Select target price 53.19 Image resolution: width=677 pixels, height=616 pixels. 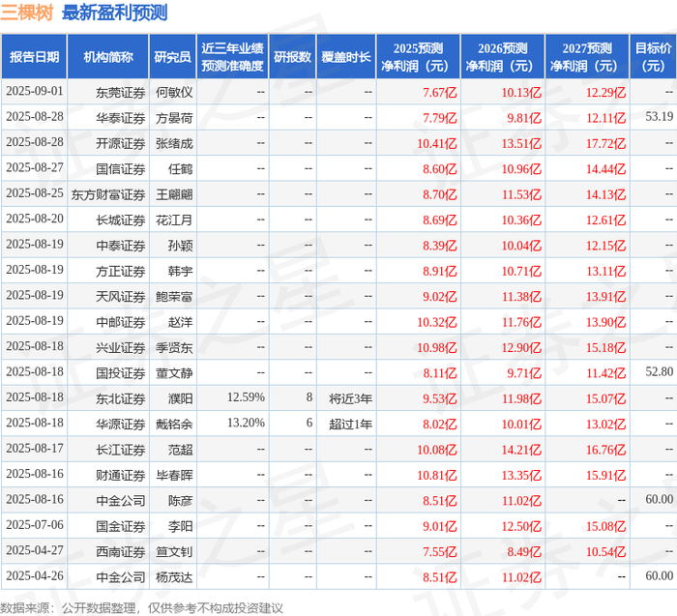tap(660, 117)
